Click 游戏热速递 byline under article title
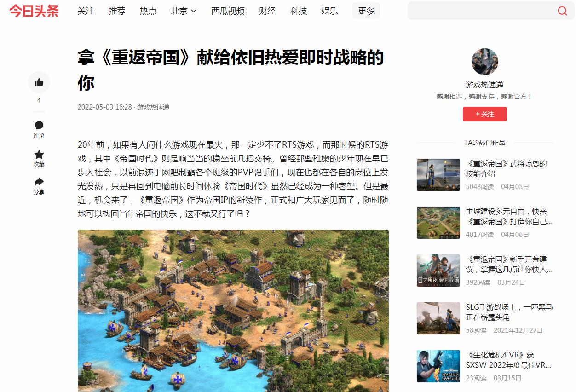Screen dimensions: 576x392 (x=153, y=107)
